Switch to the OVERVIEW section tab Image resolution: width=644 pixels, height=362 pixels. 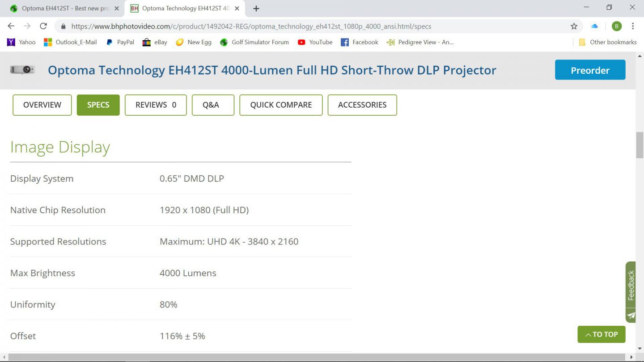(42, 105)
